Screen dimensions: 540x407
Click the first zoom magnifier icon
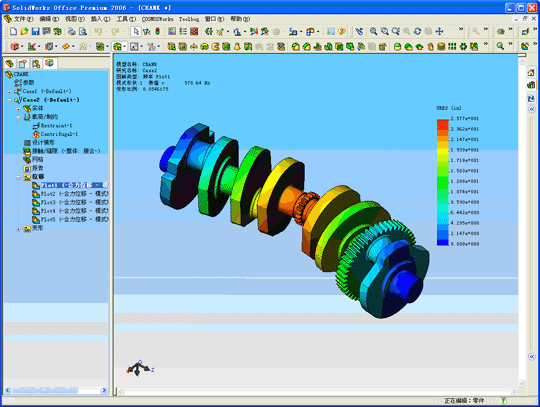click(x=373, y=32)
